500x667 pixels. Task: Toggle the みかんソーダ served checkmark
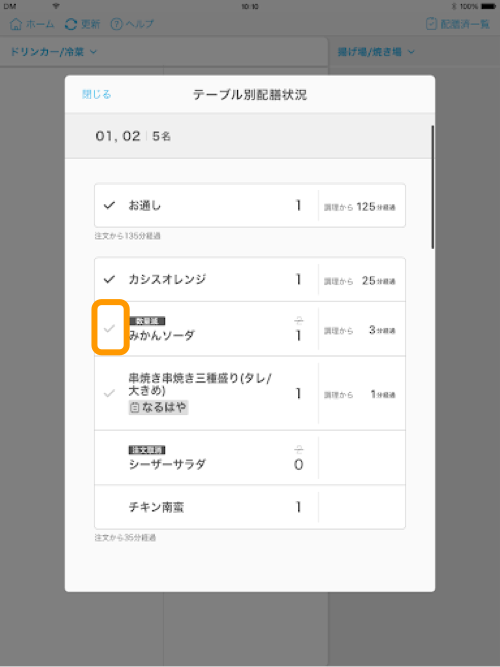(x=110, y=328)
